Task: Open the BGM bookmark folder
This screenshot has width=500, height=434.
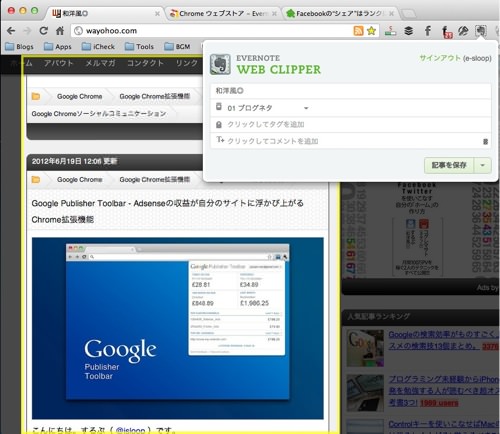Action: pos(177,46)
